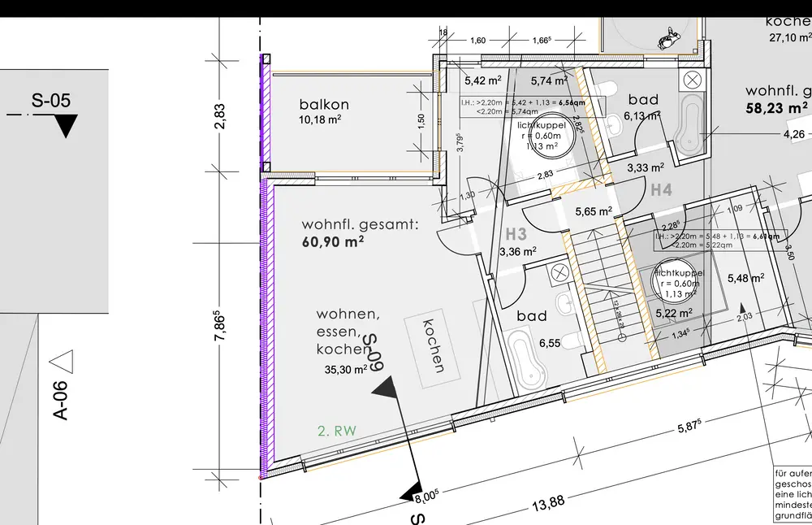This screenshot has width=812, height=525.
Task: Click the crossed-circle ventilation shaft symbol
Action: [x=692, y=80]
